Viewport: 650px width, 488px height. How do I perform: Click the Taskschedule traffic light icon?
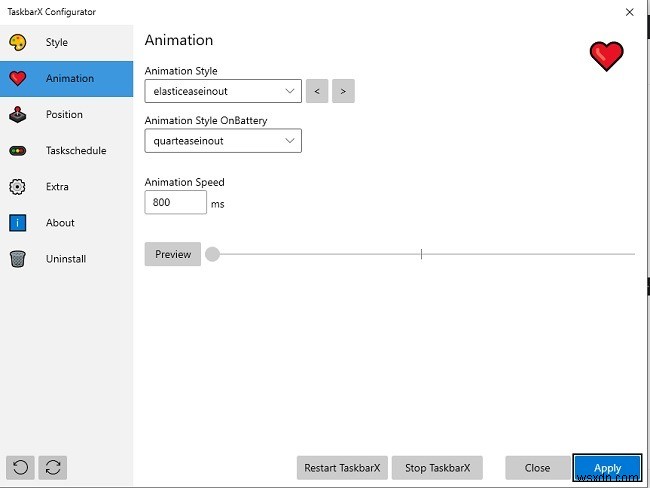(18, 151)
